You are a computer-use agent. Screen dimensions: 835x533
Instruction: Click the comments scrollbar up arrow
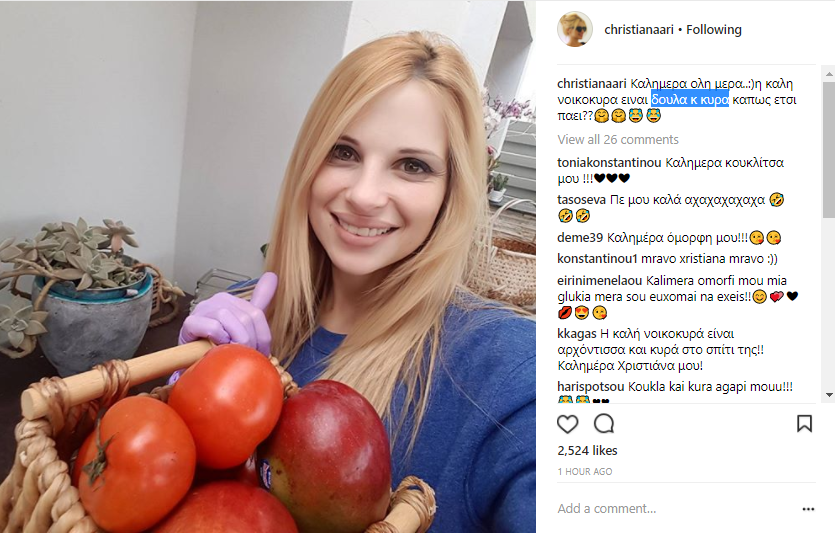(829, 72)
